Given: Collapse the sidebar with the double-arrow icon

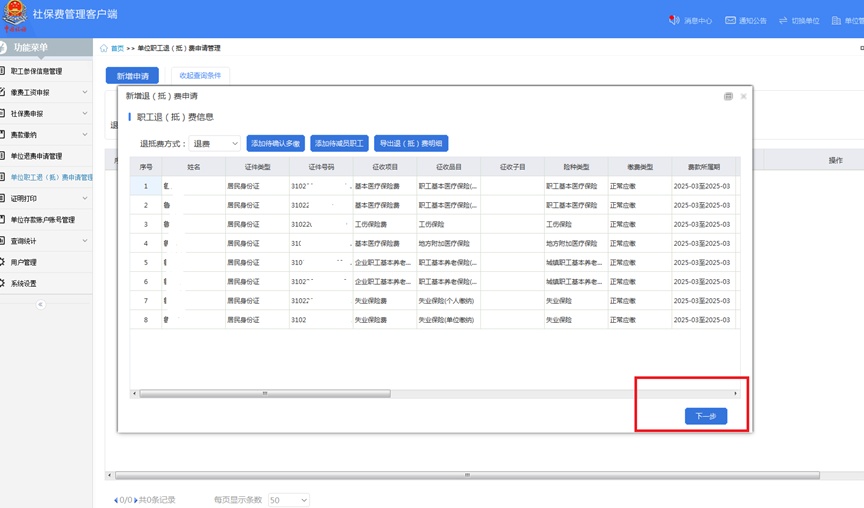Looking at the screenshot, I should (40, 305).
